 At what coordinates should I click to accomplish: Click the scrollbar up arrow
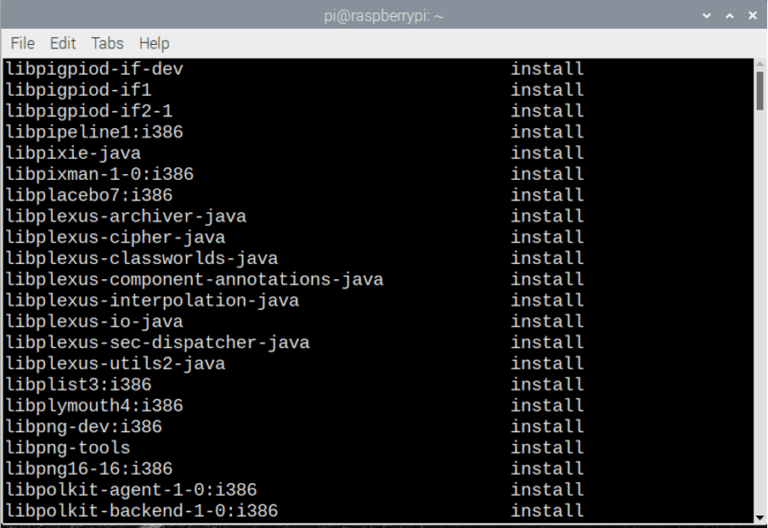[760, 64]
